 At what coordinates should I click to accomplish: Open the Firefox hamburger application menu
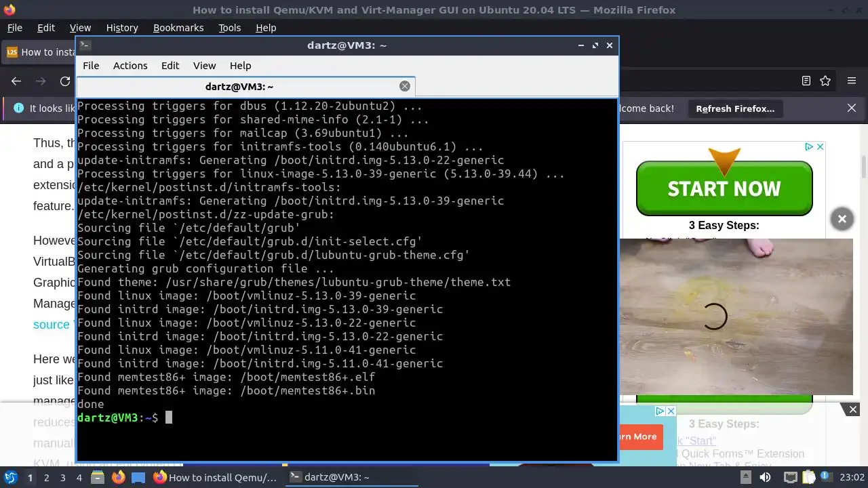click(852, 81)
